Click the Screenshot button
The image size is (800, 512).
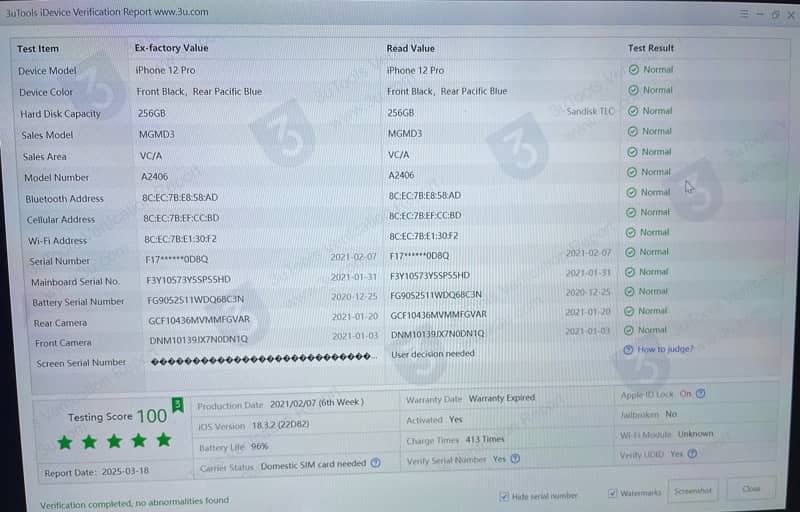[x=692, y=491]
